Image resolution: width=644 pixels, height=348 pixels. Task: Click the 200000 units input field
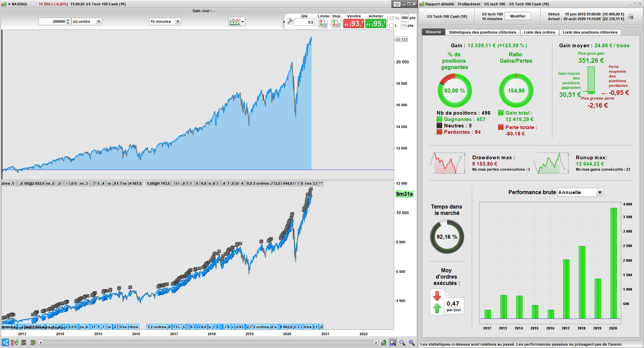coord(52,21)
